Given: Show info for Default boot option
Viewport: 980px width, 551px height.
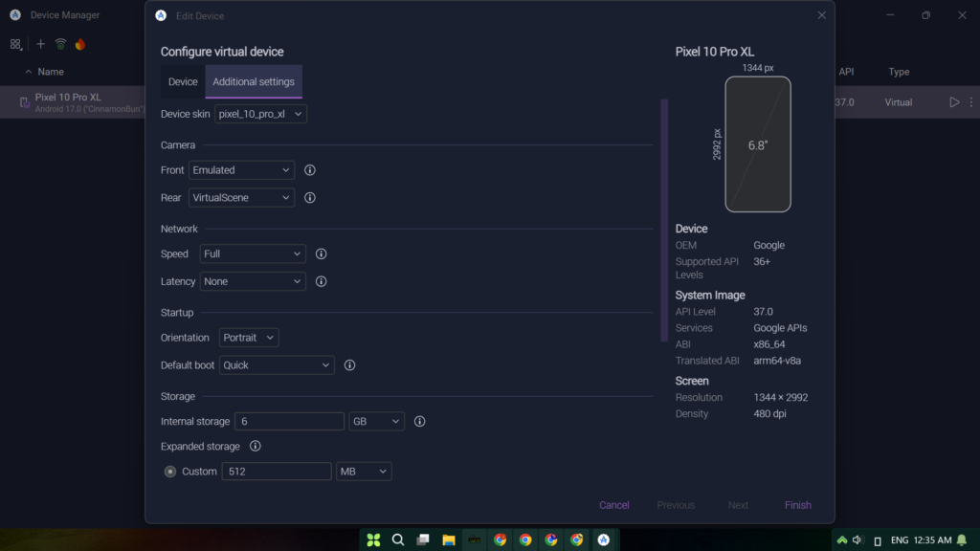Looking at the screenshot, I should coord(349,364).
